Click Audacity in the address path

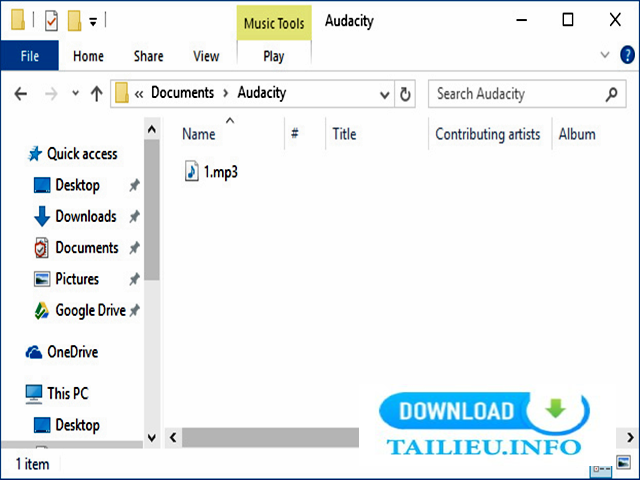(x=262, y=93)
